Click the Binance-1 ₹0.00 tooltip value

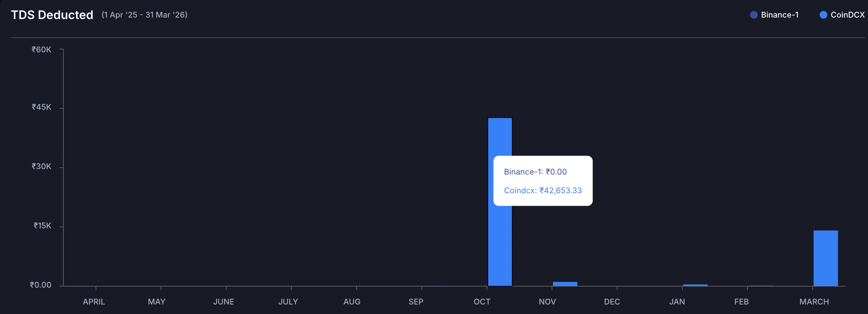click(x=535, y=172)
